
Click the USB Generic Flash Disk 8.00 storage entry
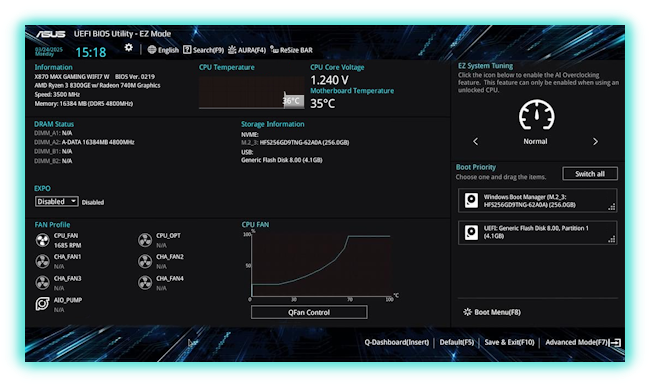point(282,160)
